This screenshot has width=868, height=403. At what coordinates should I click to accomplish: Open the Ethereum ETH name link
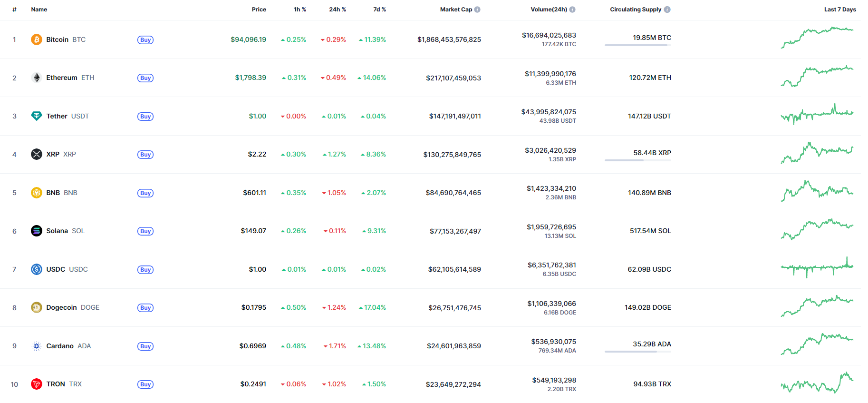pyautogui.click(x=70, y=78)
